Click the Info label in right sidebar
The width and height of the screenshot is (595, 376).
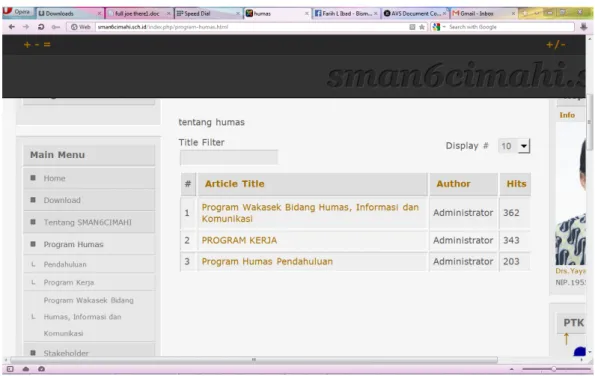pos(567,115)
